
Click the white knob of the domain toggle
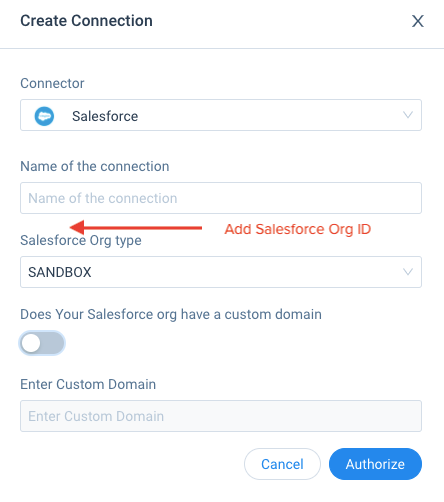click(x=31, y=343)
